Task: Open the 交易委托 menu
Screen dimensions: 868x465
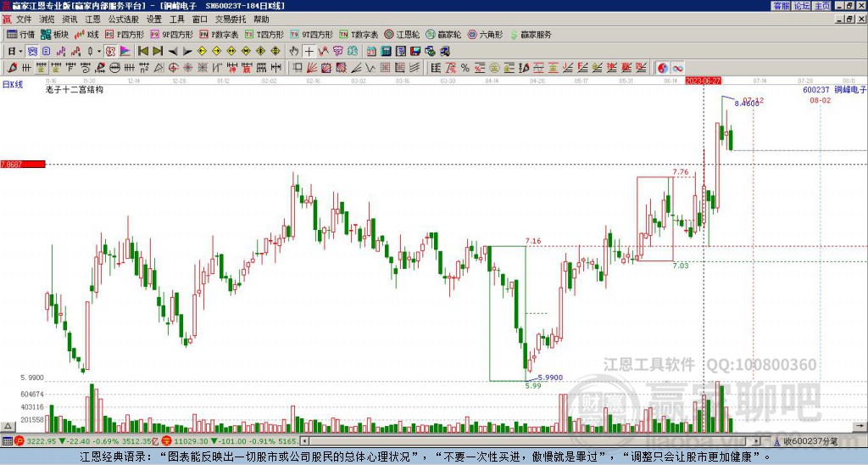Action: pyautogui.click(x=231, y=20)
